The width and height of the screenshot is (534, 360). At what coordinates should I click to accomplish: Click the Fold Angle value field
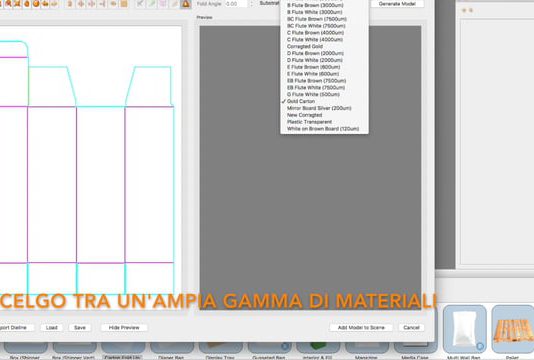[x=236, y=4]
